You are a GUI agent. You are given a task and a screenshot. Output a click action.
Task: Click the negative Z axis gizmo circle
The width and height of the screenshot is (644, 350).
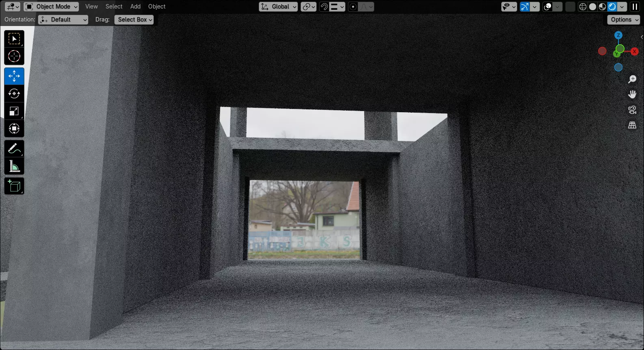click(618, 67)
